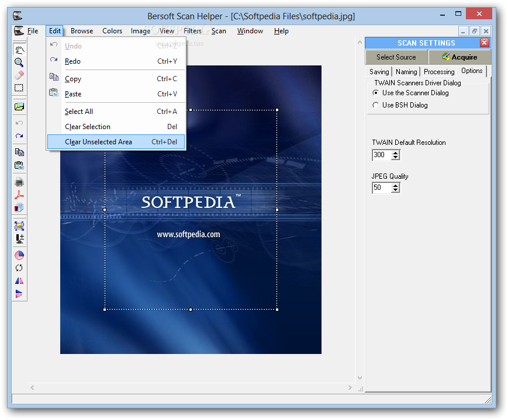The image size is (508, 420).
Task: Select the Eraser tool
Action: pyautogui.click(x=19, y=75)
